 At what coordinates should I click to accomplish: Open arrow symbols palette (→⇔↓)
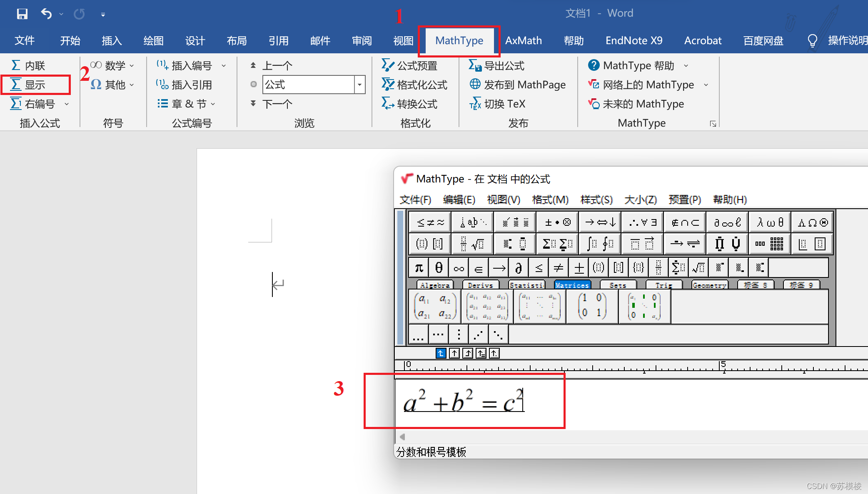pos(600,222)
